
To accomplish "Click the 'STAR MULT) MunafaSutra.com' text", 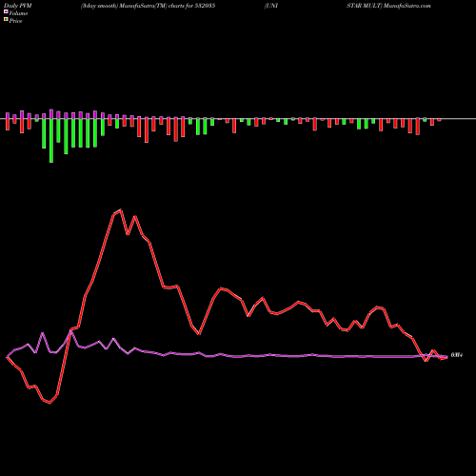I will (x=388, y=6).
